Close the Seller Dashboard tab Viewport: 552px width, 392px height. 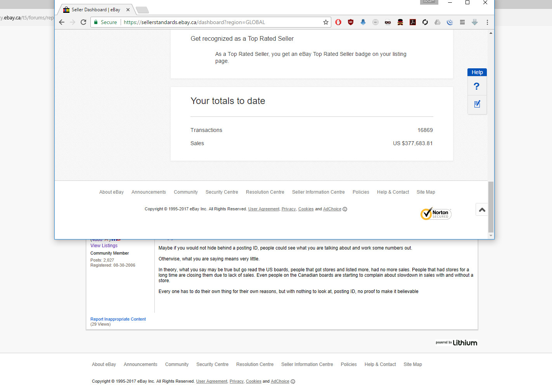click(x=128, y=10)
